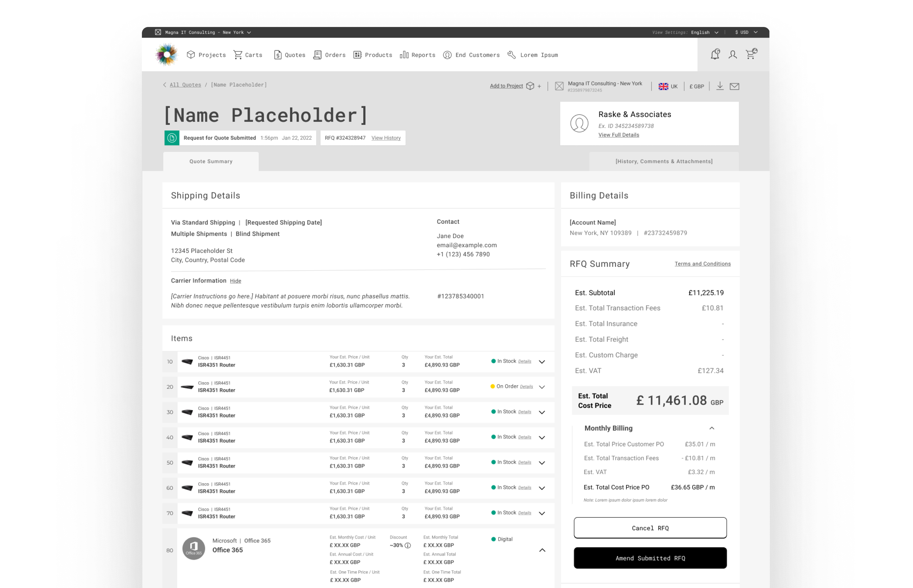Click the Add to Project box icon
Image resolution: width=913 pixels, height=588 pixels.
[x=530, y=86]
